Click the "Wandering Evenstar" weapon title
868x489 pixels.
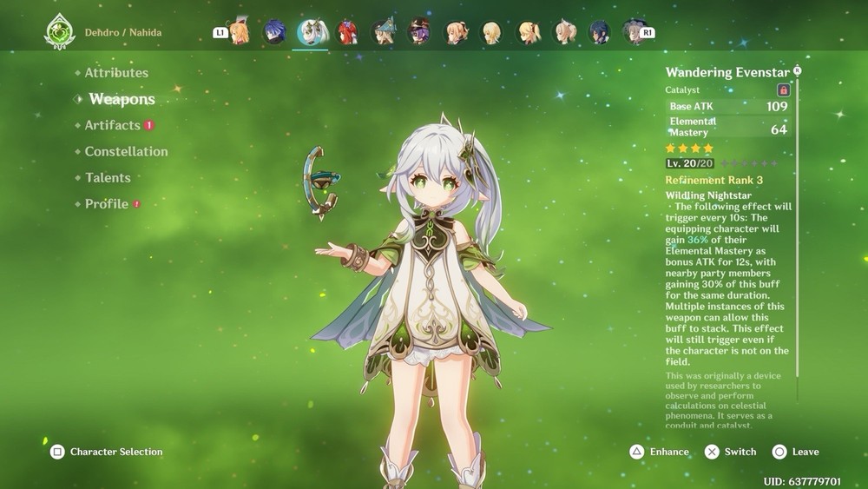pyautogui.click(x=727, y=73)
